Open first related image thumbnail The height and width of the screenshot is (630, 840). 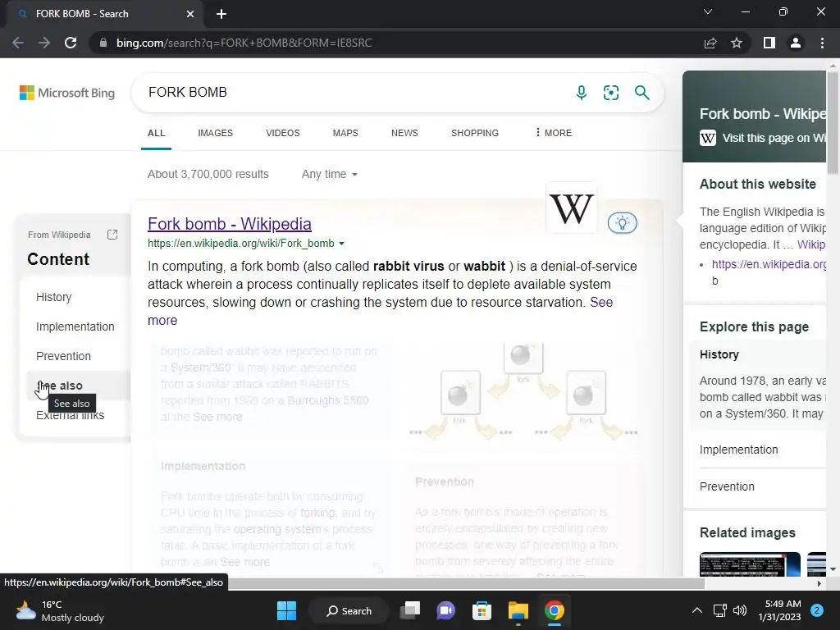[750, 564]
